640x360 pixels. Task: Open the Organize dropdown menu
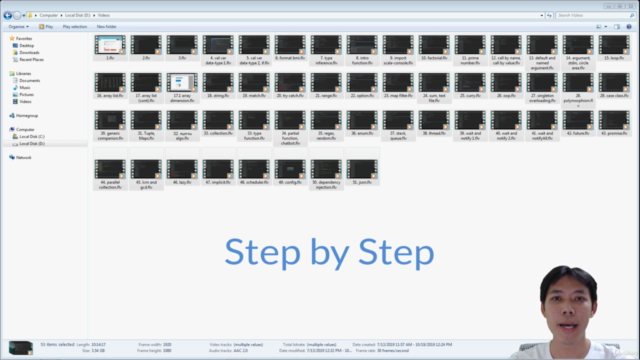point(18,27)
